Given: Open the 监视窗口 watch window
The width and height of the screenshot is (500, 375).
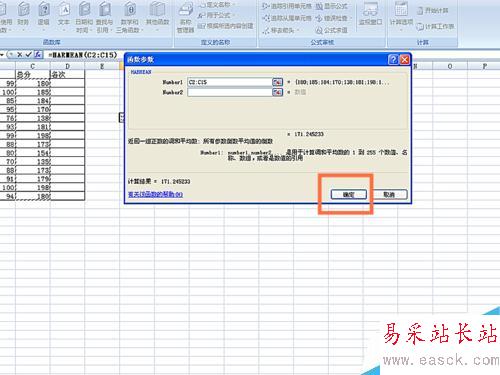Looking at the screenshot, I should pyautogui.click(x=370, y=14).
